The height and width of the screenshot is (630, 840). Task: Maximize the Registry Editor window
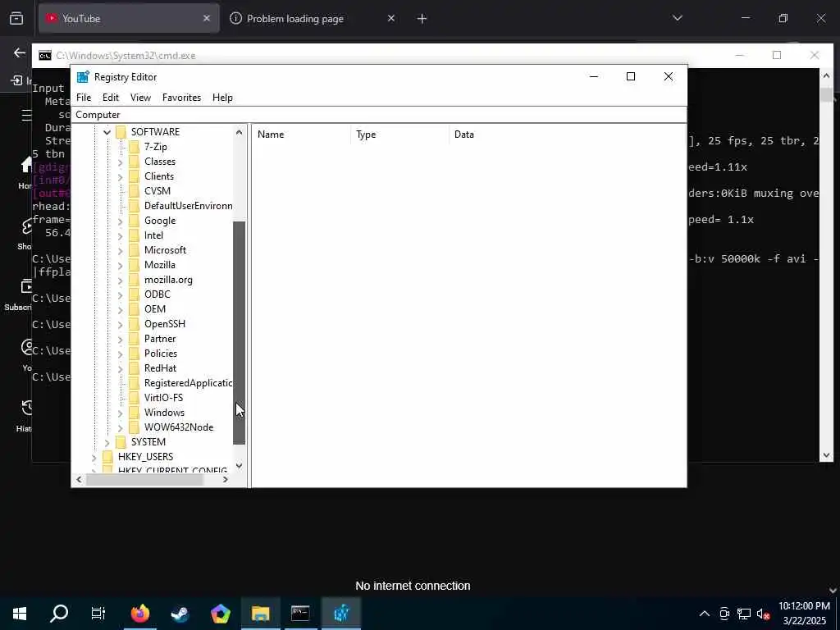(631, 76)
